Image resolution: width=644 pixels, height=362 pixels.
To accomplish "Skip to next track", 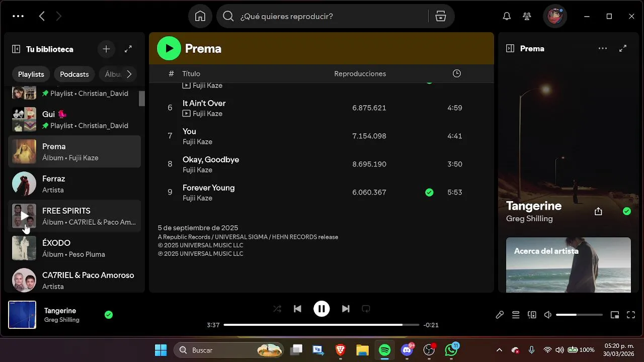I will click(346, 309).
